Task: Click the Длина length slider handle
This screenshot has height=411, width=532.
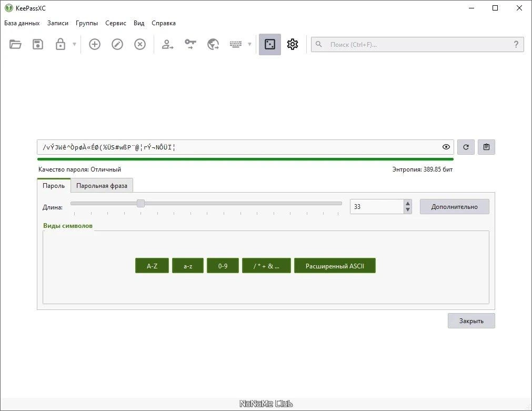Action: click(141, 203)
